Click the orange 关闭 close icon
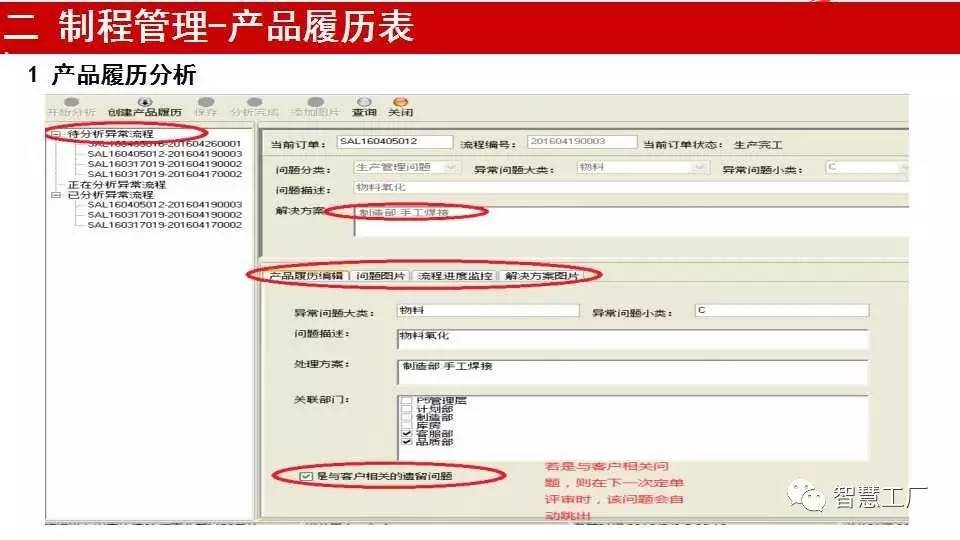The width and height of the screenshot is (960, 540). pyautogui.click(x=400, y=102)
